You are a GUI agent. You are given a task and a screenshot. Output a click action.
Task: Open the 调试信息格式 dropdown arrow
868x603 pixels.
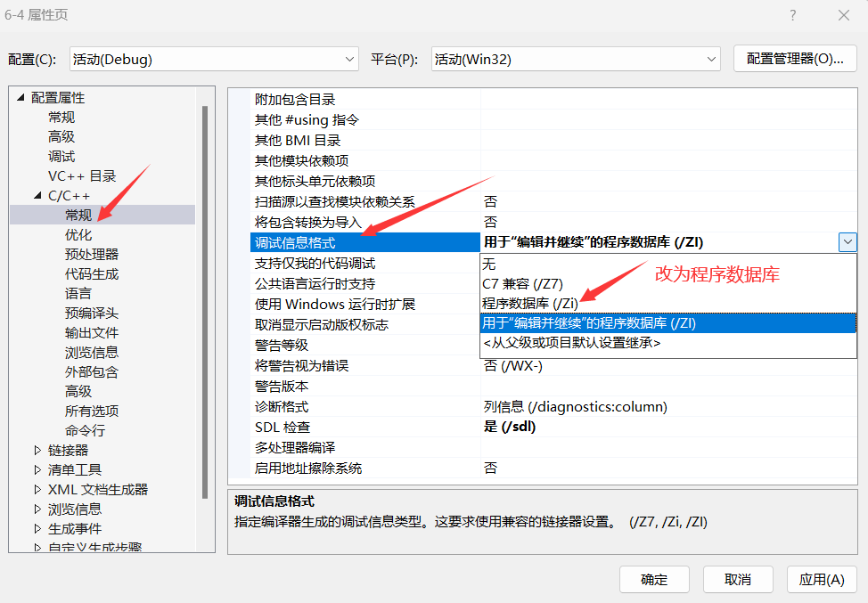click(848, 241)
